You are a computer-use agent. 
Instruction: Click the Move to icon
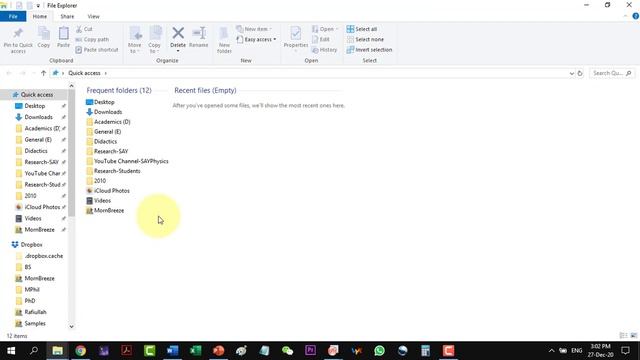click(135, 33)
